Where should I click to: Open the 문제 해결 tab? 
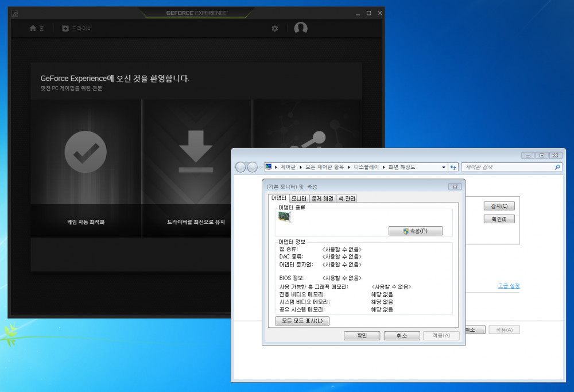(322, 199)
